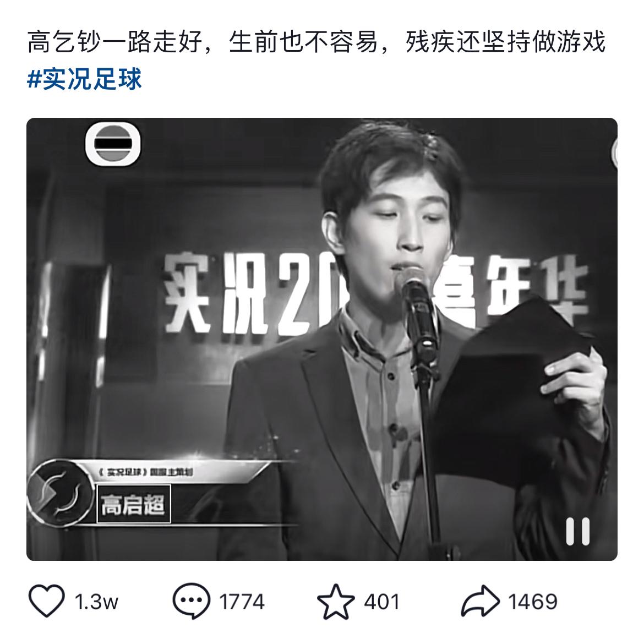The image size is (644, 644).
Task: Open comments via speech bubble icon
Action: pos(192,601)
